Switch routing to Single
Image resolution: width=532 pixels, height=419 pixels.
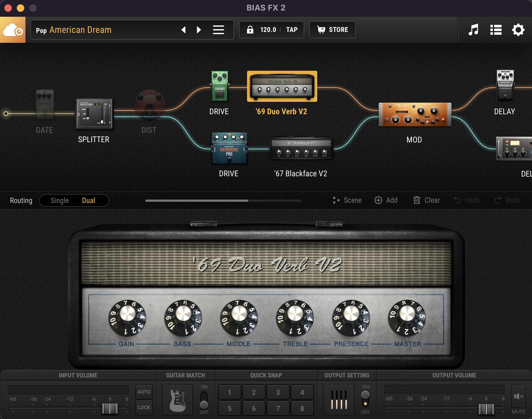click(x=60, y=200)
